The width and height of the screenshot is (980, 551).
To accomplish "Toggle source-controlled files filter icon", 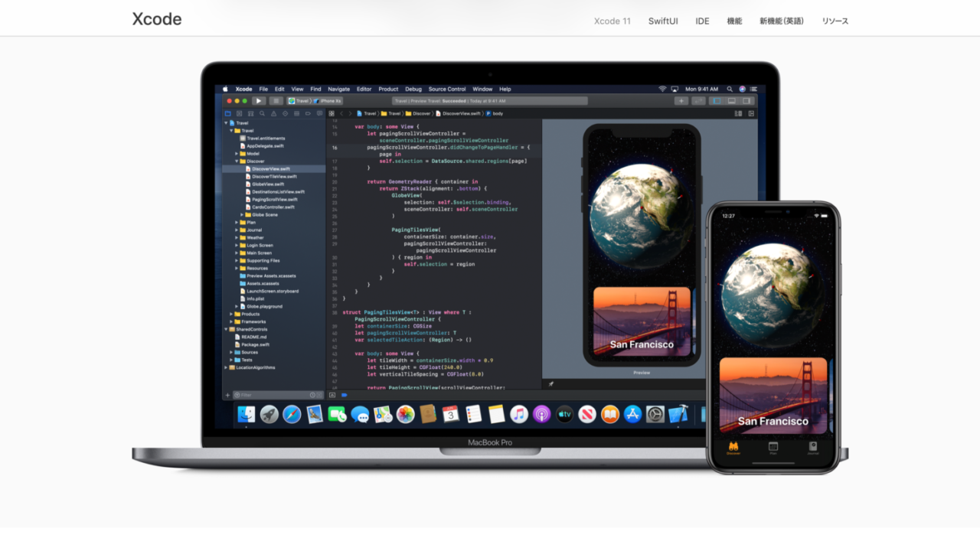I will (x=320, y=395).
